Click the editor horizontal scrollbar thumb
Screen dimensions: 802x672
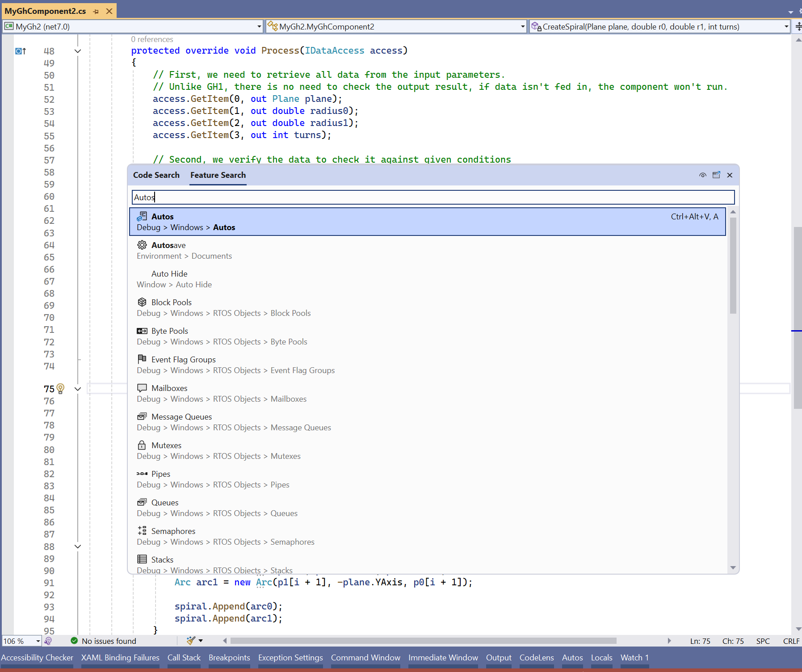423,641
